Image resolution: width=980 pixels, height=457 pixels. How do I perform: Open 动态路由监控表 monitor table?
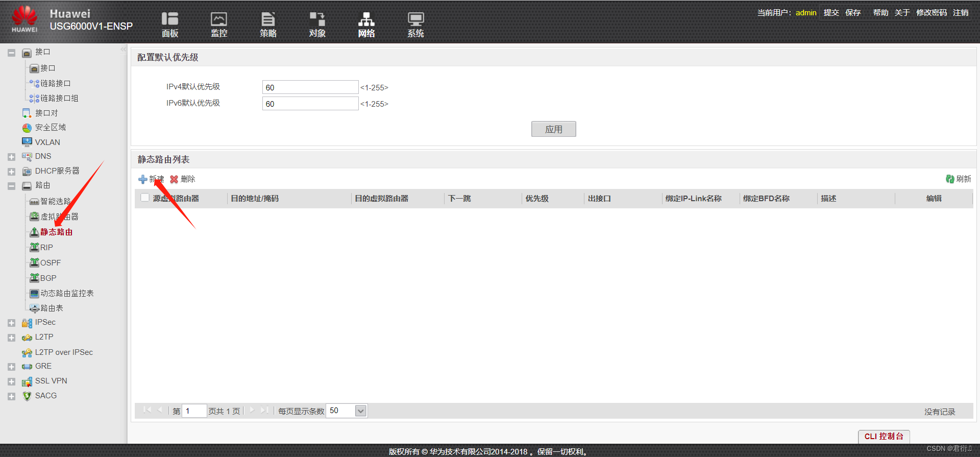coord(67,293)
